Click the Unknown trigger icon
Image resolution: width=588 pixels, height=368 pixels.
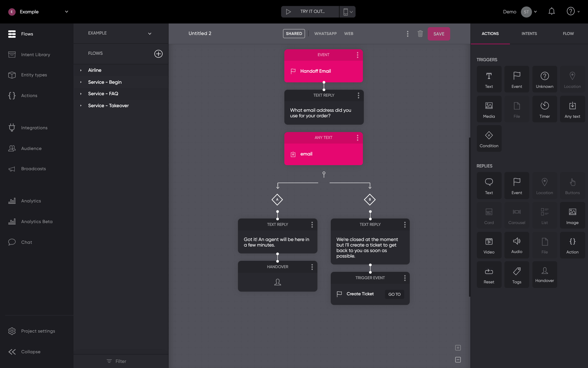pos(544,79)
